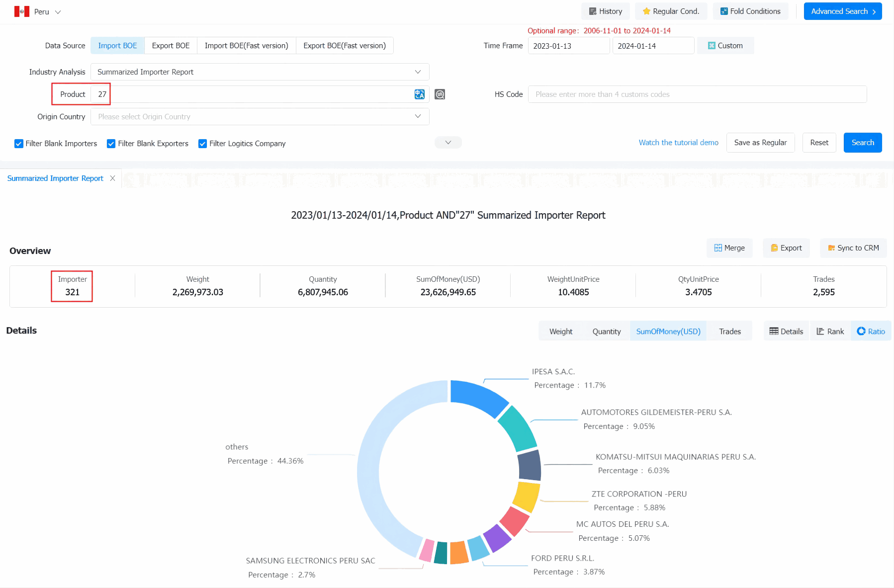Viewport: 894px width, 588px height.
Task: Click the SumOfMoney value 23,626,949.65
Action: pyautogui.click(x=448, y=292)
